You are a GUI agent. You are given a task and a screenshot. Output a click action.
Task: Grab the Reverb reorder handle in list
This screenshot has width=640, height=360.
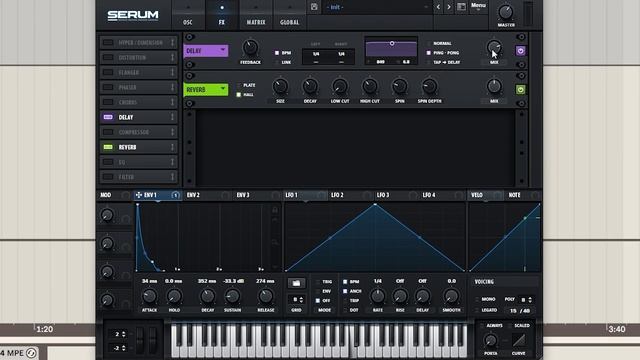pyautogui.click(x=172, y=147)
